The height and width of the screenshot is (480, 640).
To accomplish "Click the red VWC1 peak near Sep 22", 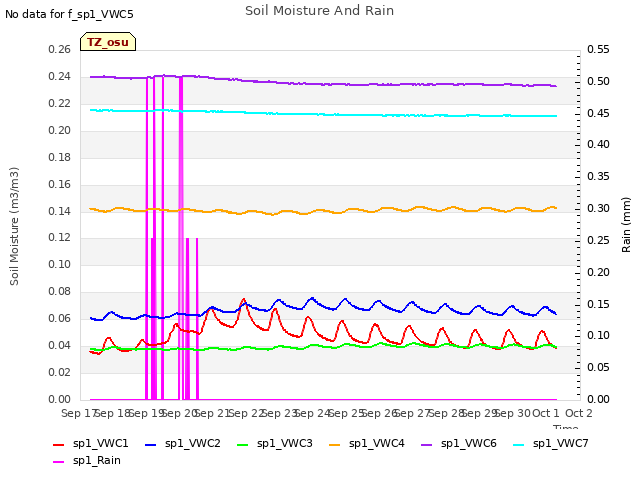I will coord(244,300).
